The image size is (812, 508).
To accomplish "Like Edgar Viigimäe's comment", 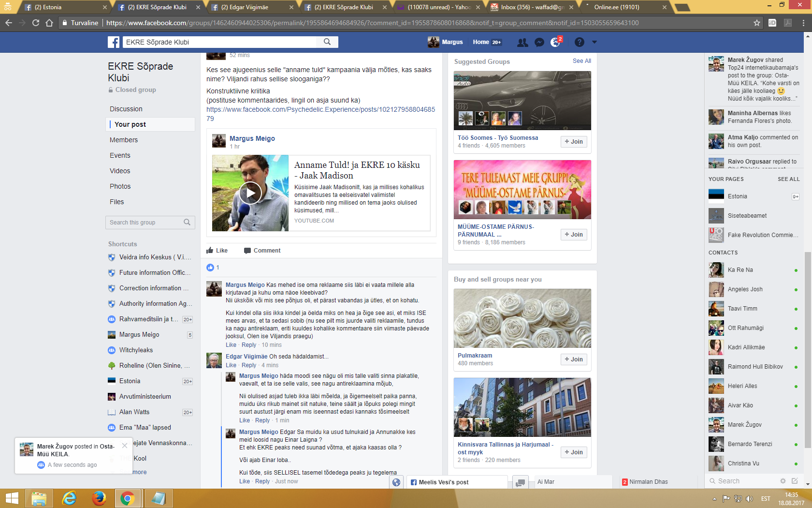I will [231, 365].
